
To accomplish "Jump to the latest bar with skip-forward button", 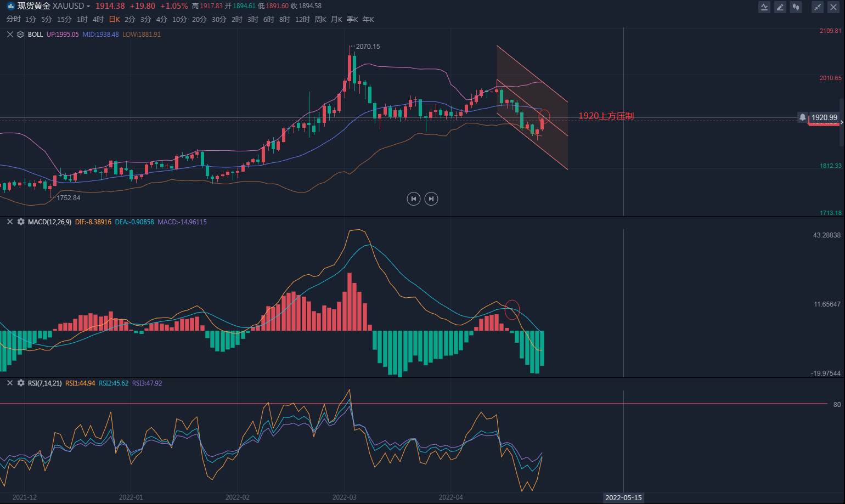I will tap(431, 199).
